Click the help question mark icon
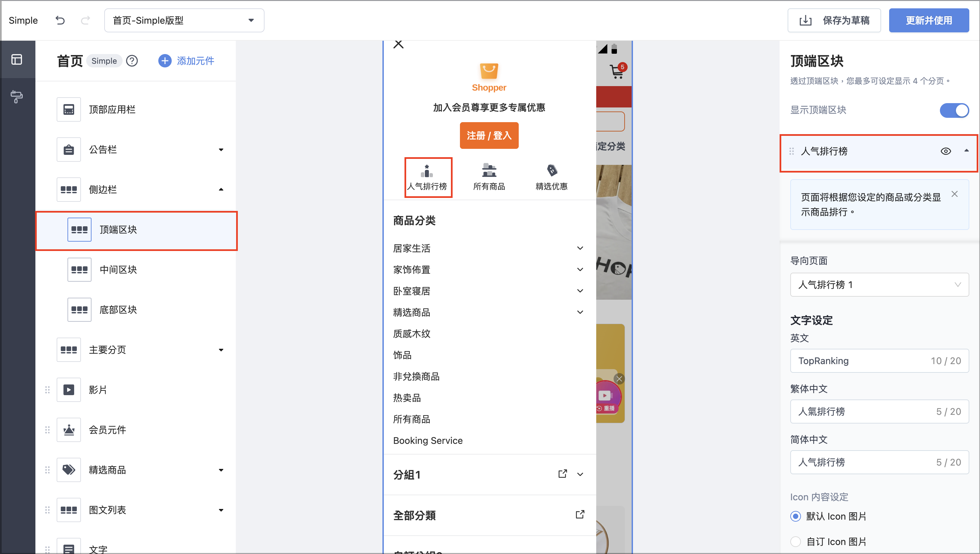 (x=132, y=61)
